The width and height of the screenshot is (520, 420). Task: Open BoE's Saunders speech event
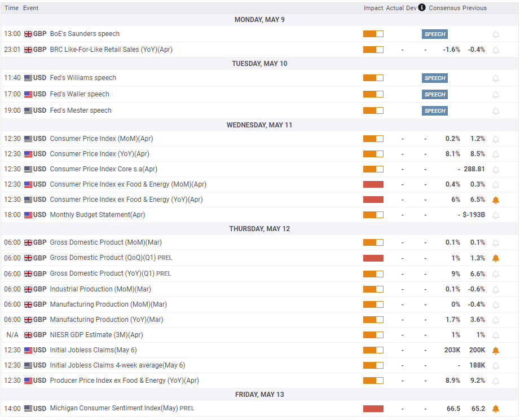[x=85, y=34]
